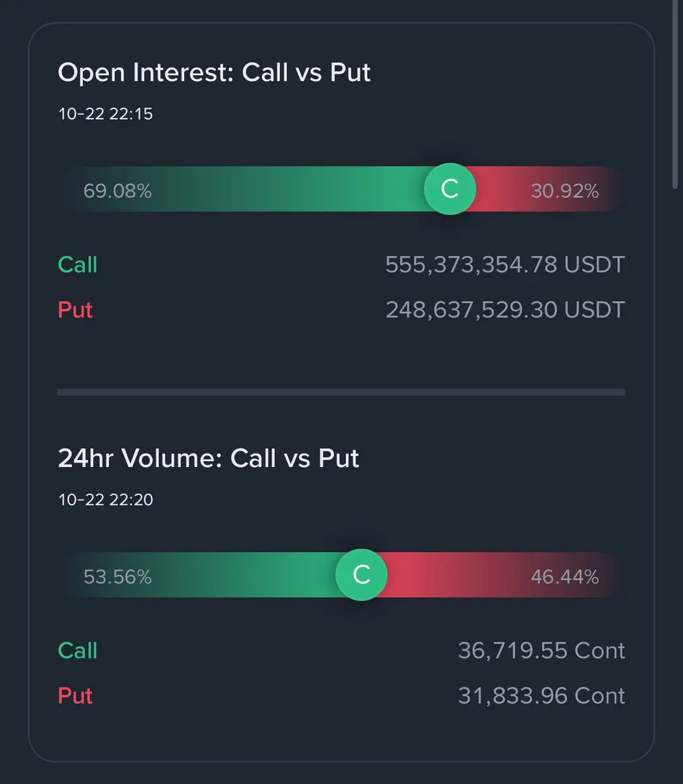Click the green Call label under Open Interest

tap(78, 265)
